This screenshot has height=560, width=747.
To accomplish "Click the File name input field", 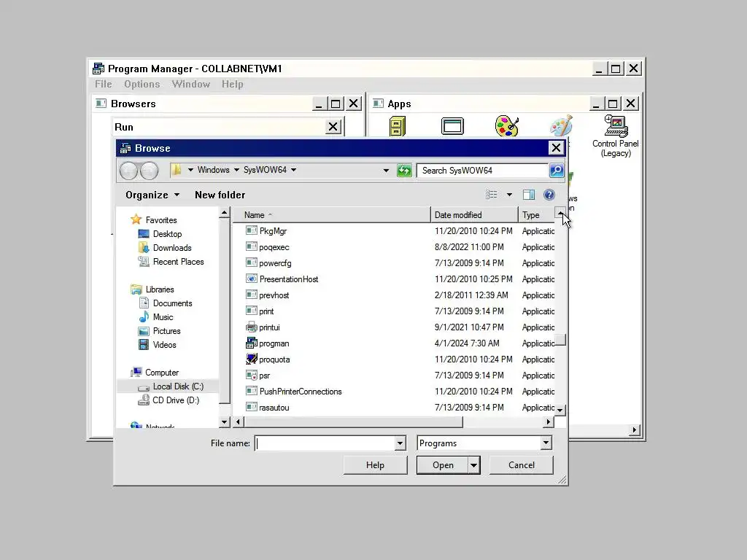I will pos(326,443).
